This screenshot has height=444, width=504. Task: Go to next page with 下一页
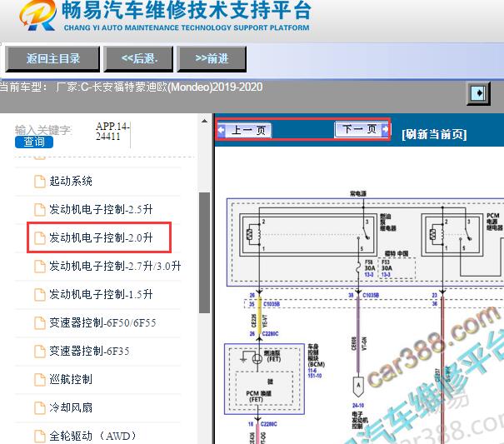pos(362,129)
